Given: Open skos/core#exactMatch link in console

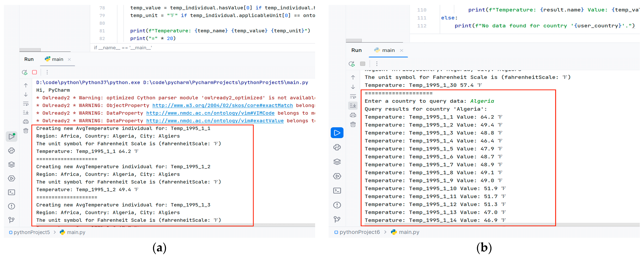Looking at the screenshot, I should 222,105.
